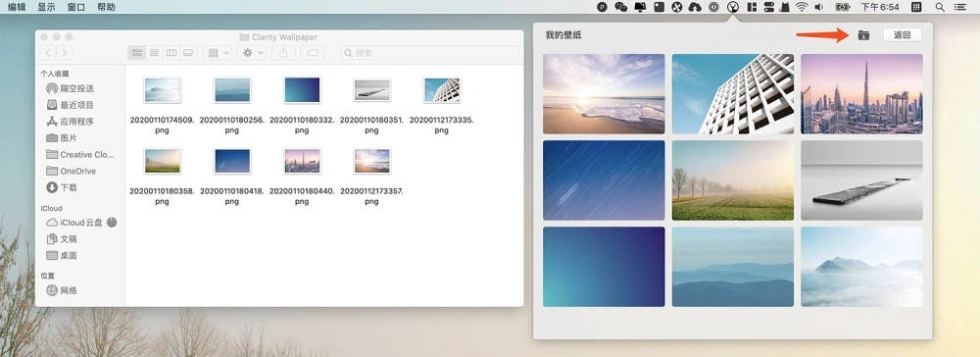Open the 窗口 menu

76,7
